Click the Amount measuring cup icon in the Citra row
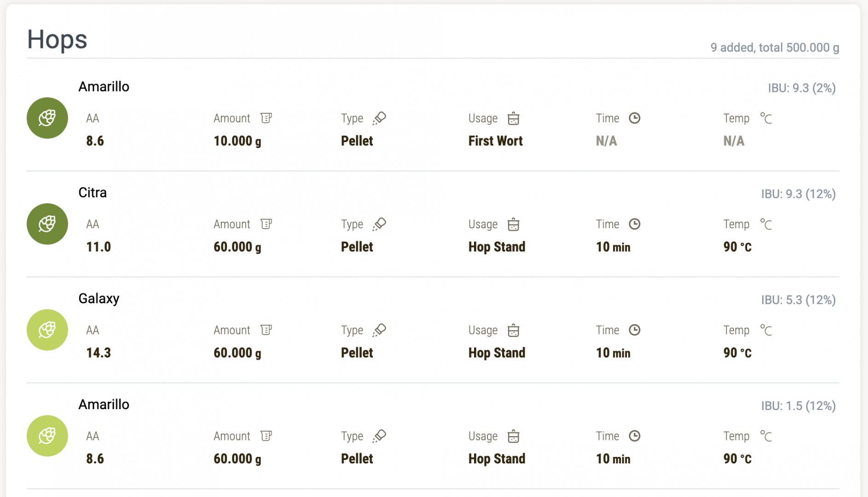Screen dimensions: 868x497 tap(266, 224)
